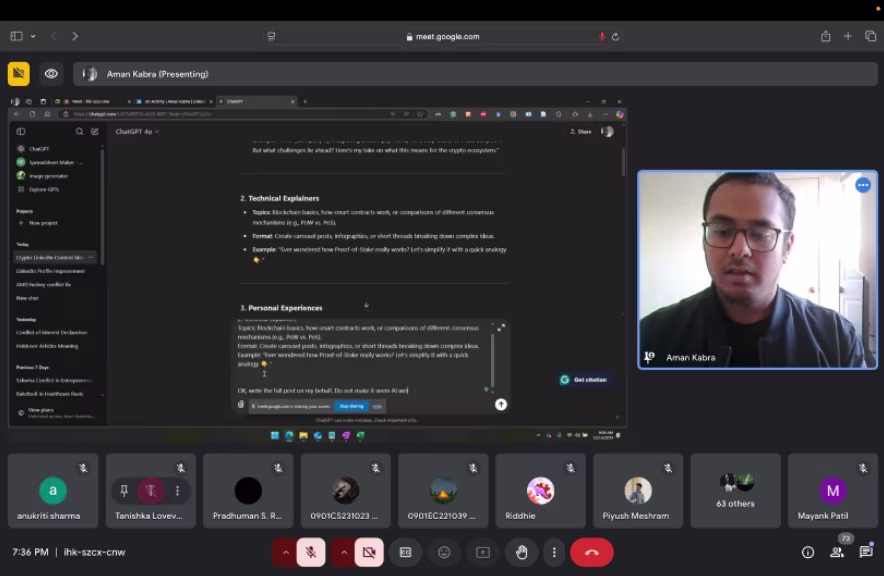
Task: Click the ChatGPT browser tab
Action: pyautogui.click(x=257, y=101)
